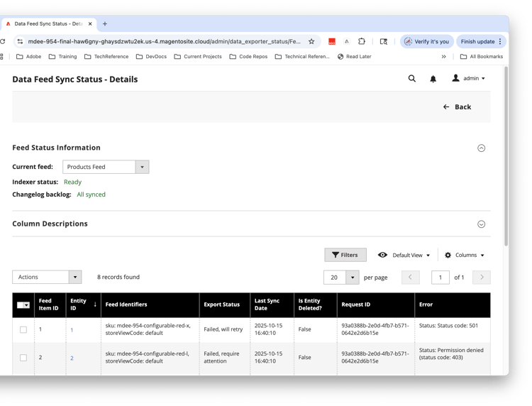This screenshot has height=406, width=532.
Task: Click the red Adobe extension icon
Action: [x=332, y=41]
